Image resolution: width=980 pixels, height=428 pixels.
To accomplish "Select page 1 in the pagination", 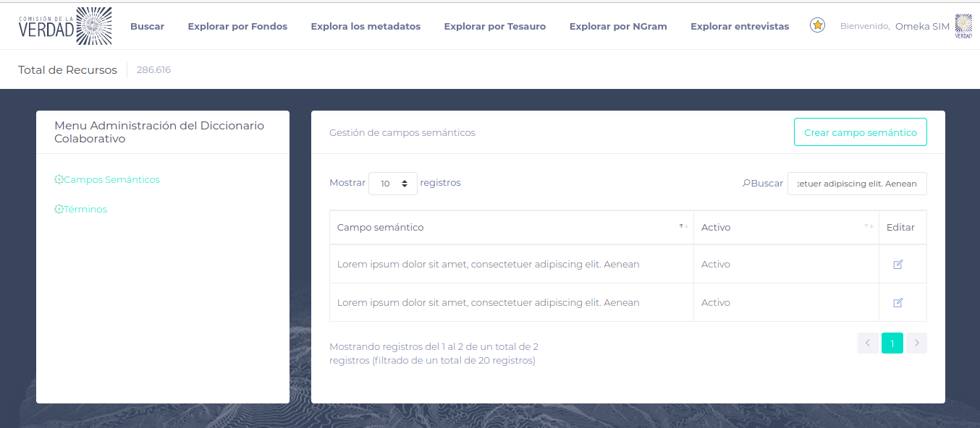I will coord(892,343).
